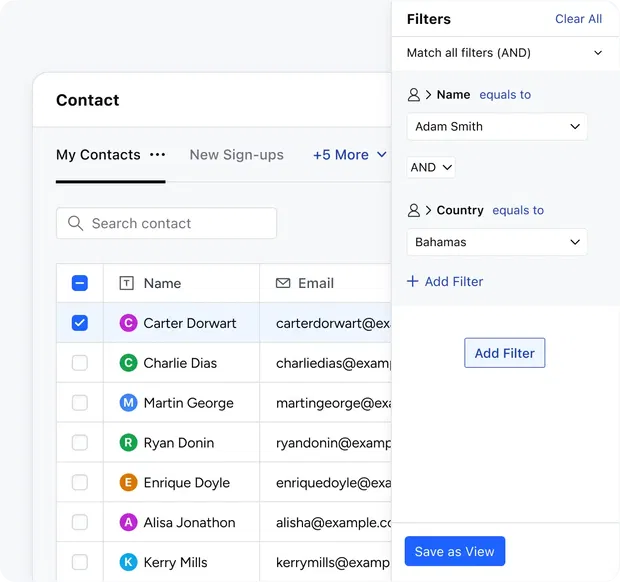Click the Alisa Jonathon avatar icon
The height and width of the screenshot is (582, 620).
pyautogui.click(x=129, y=522)
